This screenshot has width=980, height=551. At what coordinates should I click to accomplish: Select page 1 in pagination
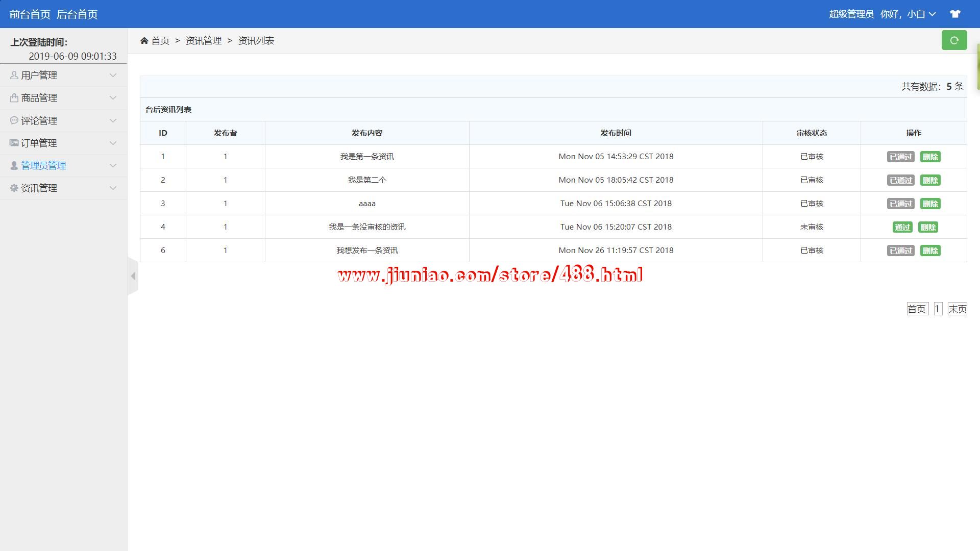coord(937,309)
